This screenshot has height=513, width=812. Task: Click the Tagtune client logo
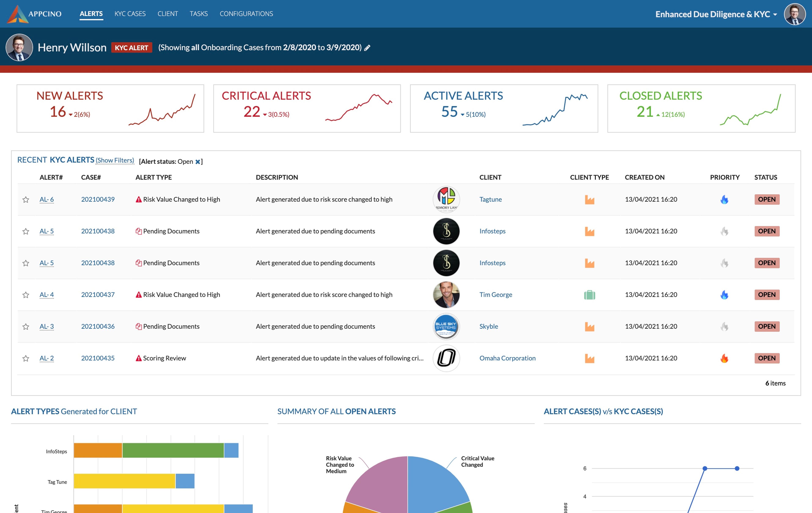[x=446, y=199]
